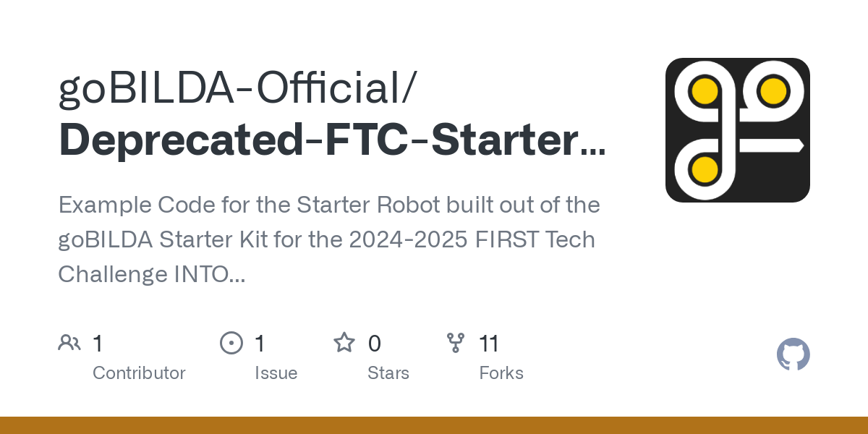
Task: Click the star outline icon
Action: tap(344, 343)
